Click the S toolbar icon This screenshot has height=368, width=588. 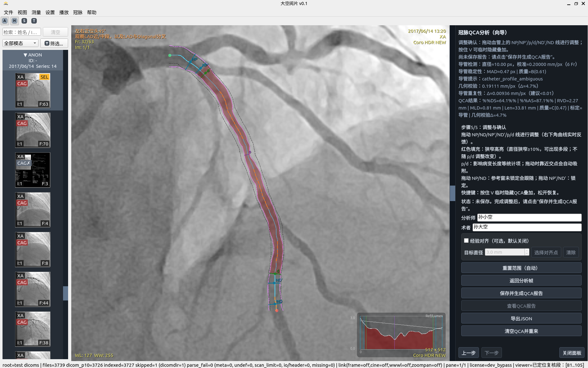[x=24, y=21]
